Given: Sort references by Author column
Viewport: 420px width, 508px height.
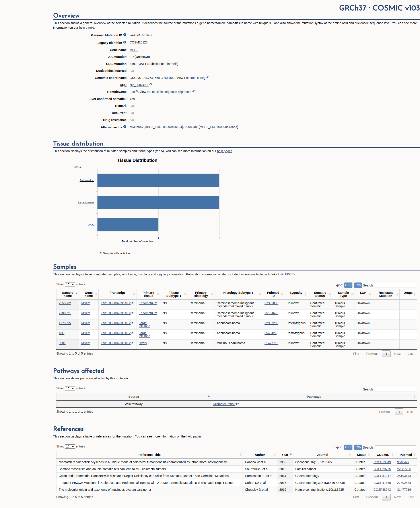Looking at the screenshot, I should [260, 455].
